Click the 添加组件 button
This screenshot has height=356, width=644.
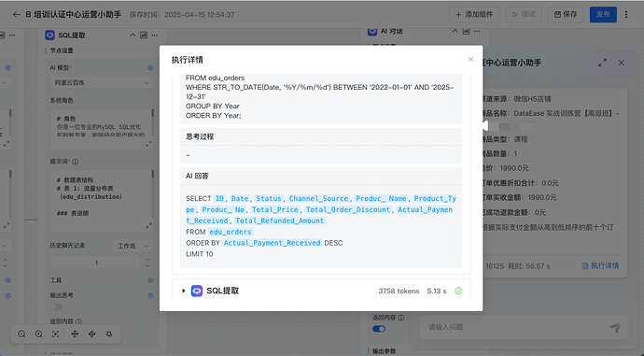pyautogui.click(x=474, y=14)
